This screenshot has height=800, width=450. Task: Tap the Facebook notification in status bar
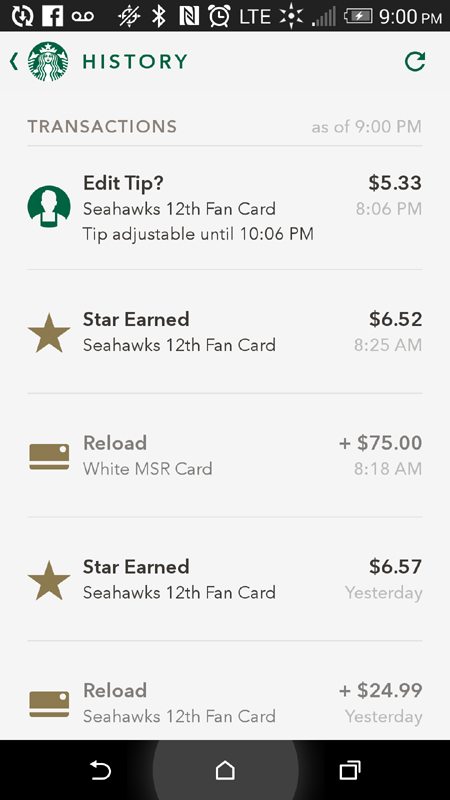pyautogui.click(x=52, y=15)
